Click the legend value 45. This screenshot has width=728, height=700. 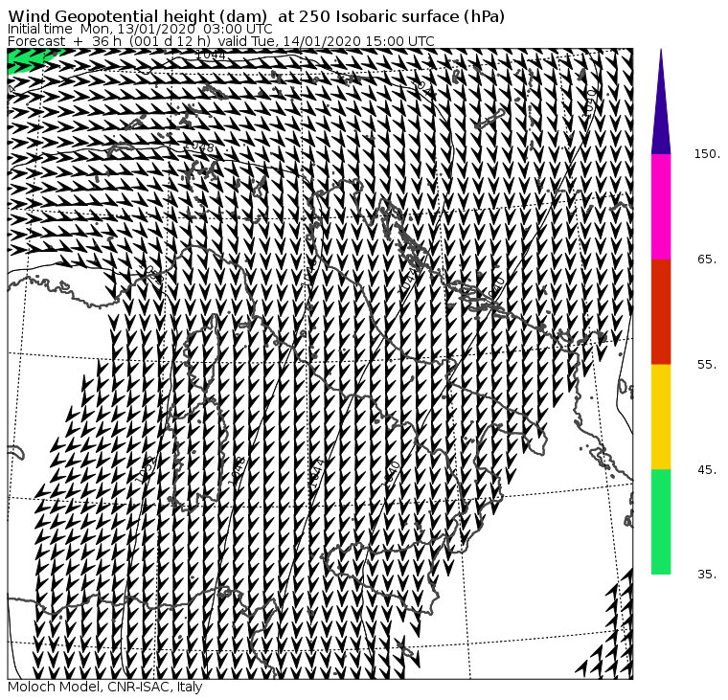point(707,470)
